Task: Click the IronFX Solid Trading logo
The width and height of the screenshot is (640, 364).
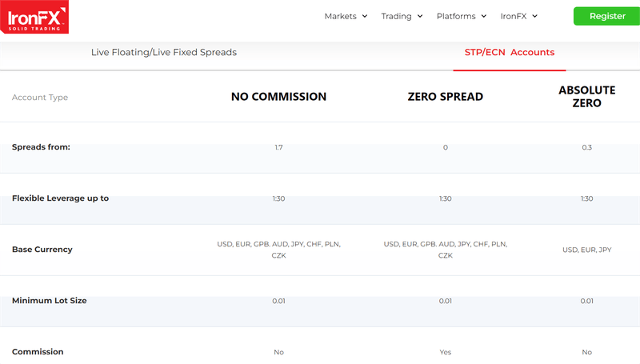Action: pyautogui.click(x=34, y=17)
